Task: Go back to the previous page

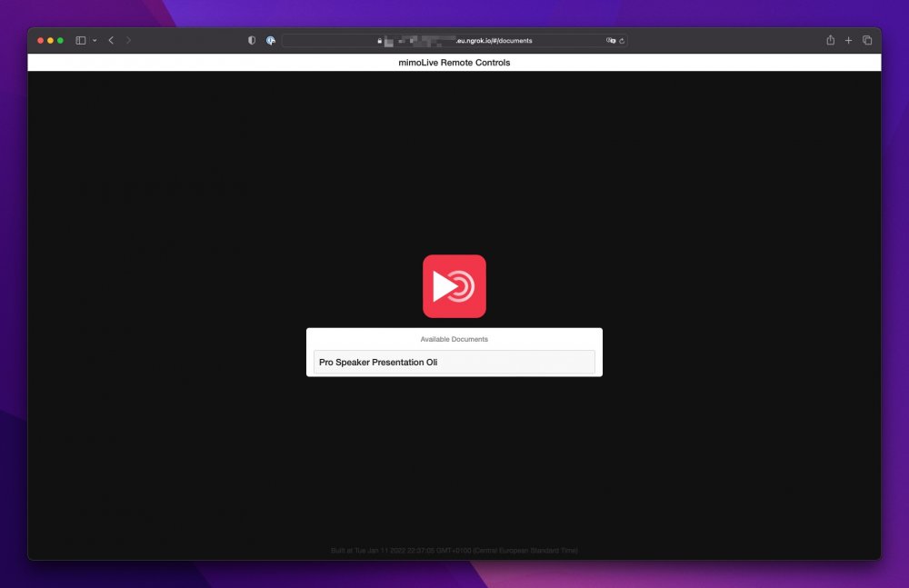Action: 111,41
